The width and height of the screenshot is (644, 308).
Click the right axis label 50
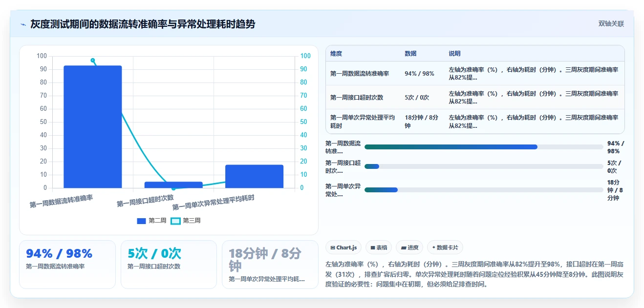click(x=304, y=122)
